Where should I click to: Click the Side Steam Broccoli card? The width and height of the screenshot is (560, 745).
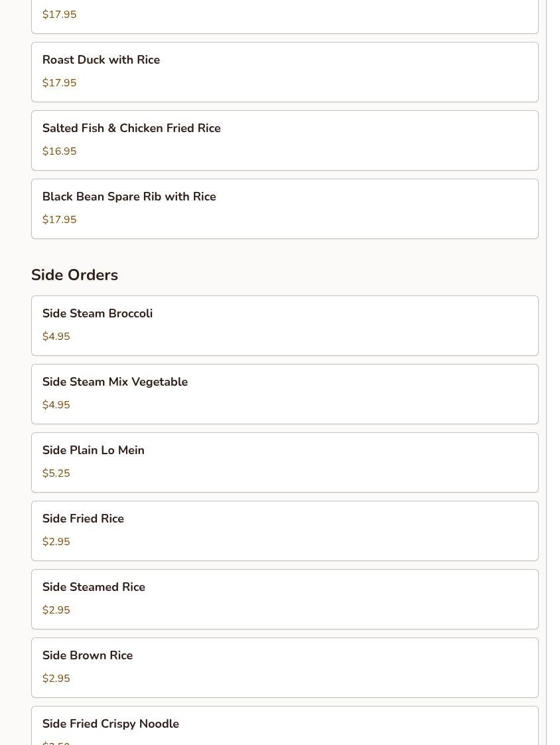(285, 326)
